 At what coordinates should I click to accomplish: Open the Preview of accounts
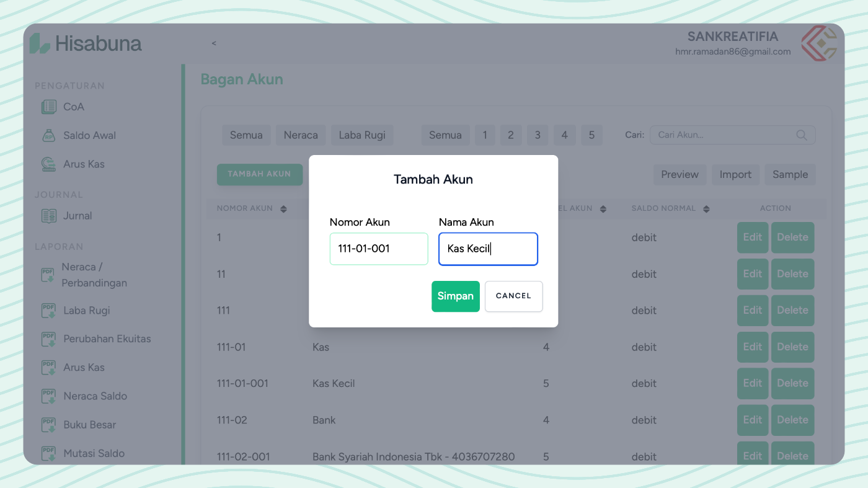(x=680, y=174)
